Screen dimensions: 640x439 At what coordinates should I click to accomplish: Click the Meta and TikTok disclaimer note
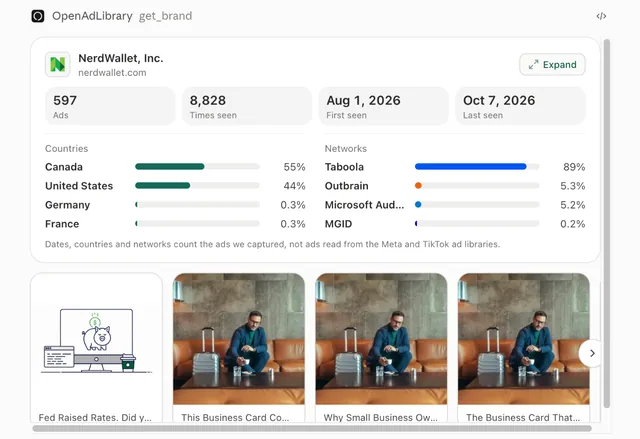point(272,244)
